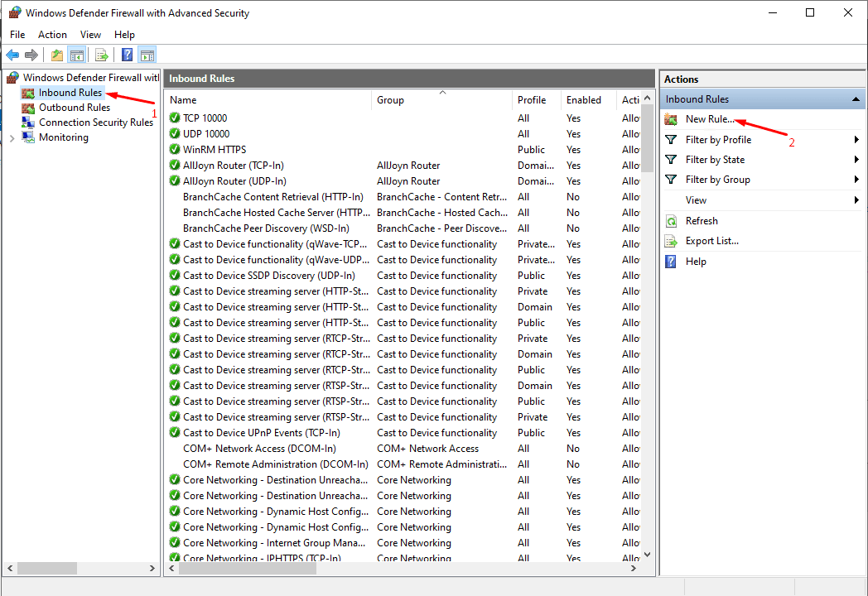Click the blue Help toolbar icon
The image size is (868, 596).
click(128, 55)
